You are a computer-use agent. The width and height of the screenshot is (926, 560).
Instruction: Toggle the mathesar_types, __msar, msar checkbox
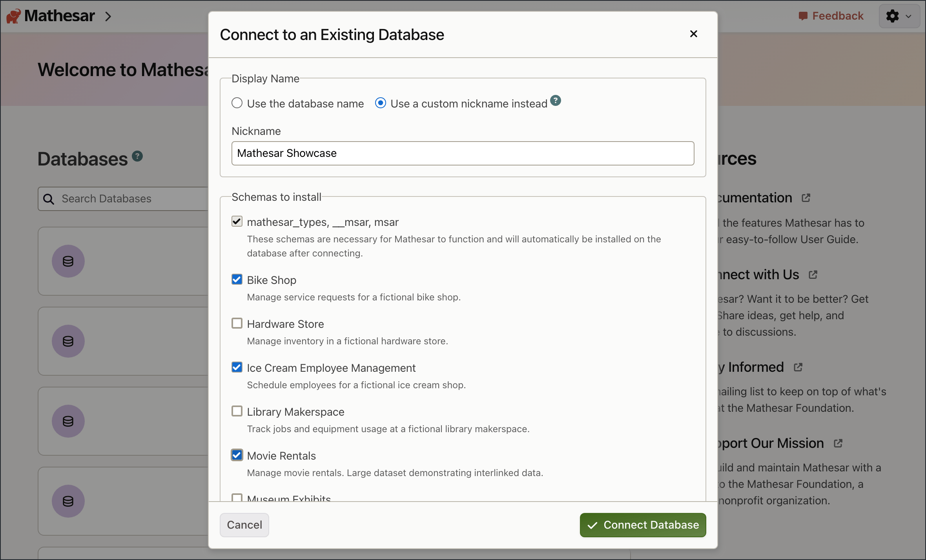237,222
